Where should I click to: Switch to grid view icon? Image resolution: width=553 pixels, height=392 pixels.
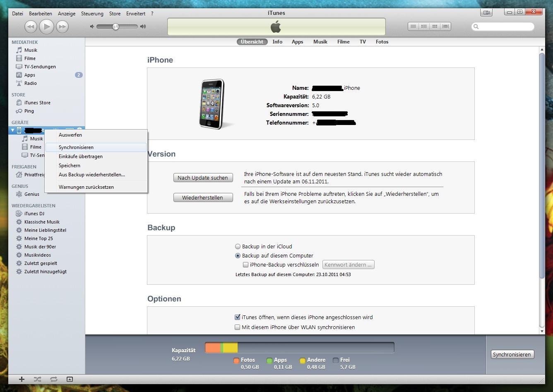click(x=435, y=26)
